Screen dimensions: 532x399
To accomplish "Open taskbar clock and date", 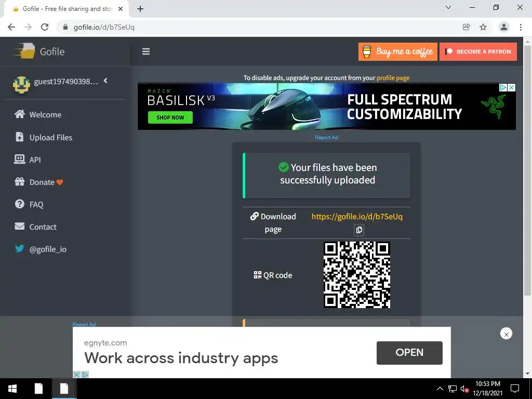I will click(488, 389).
